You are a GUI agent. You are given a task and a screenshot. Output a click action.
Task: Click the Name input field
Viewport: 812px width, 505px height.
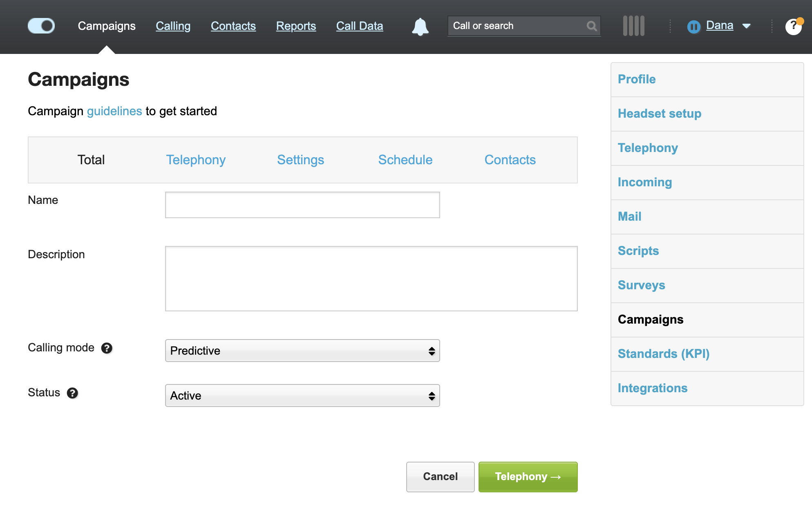tap(302, 205)
